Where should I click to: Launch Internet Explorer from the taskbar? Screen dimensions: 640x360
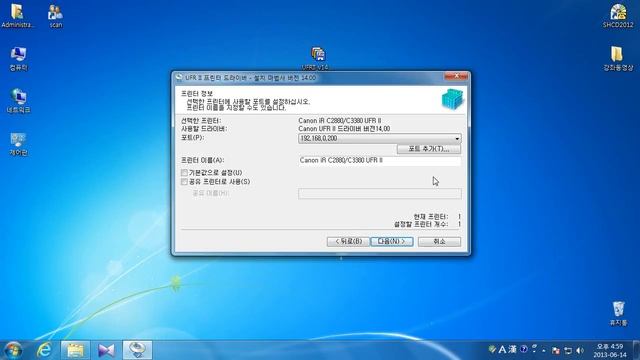(44, 350)
